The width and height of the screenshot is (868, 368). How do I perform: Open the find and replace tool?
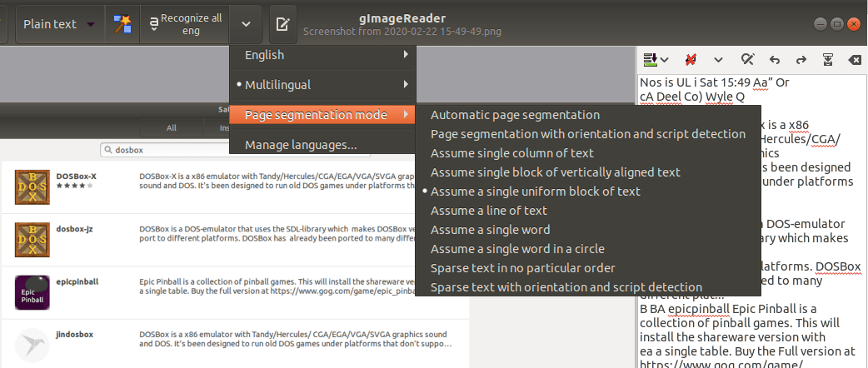(748, 59)
